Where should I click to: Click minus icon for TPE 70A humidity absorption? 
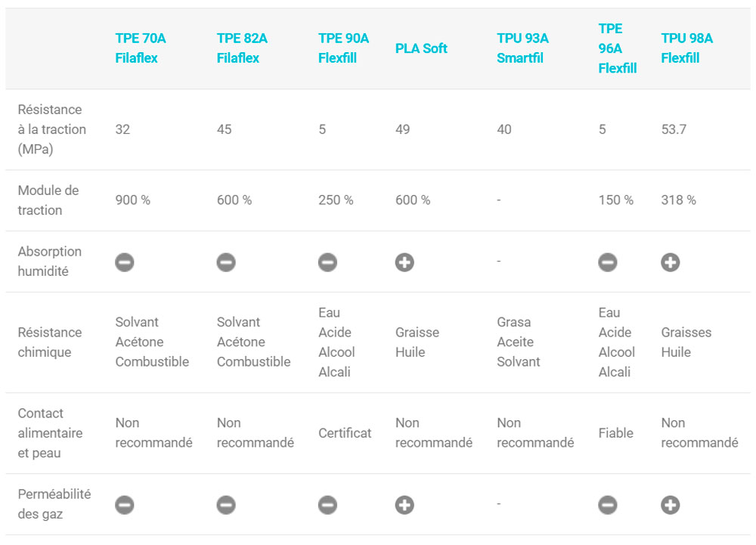coord(125,262)
